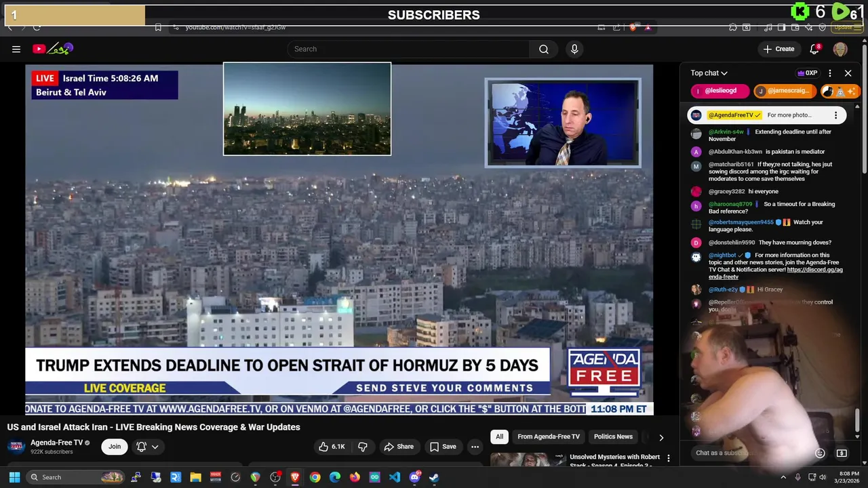The image size is (868, 488).
Task: Show more filter chips arrow
Action: click(x=661, y=437)
